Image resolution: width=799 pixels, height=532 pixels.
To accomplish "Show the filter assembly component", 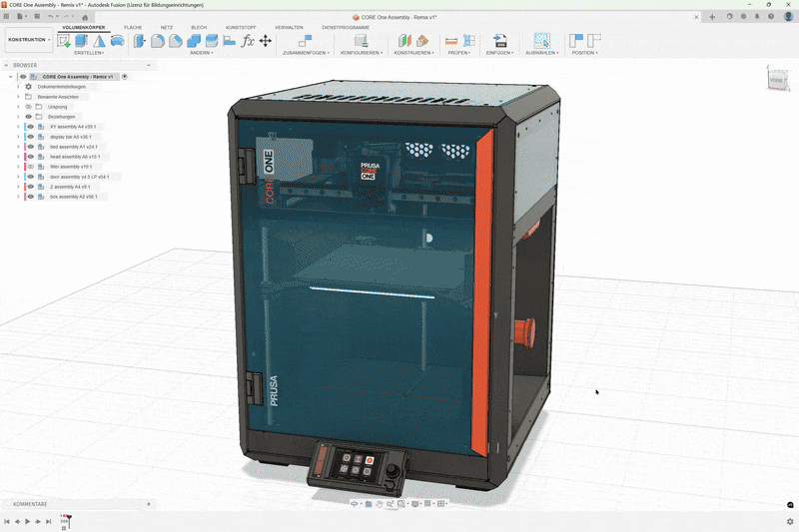I will tap(31, 167).
